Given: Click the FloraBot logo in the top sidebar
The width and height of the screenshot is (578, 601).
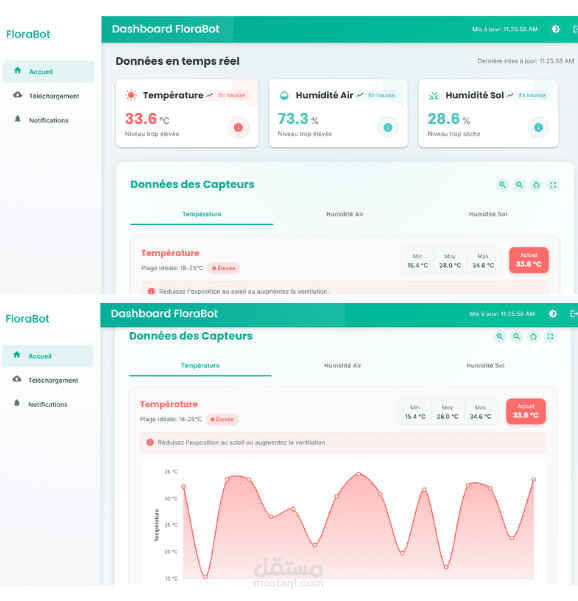Looking at the screenshot, I should [x=28, y=34].
